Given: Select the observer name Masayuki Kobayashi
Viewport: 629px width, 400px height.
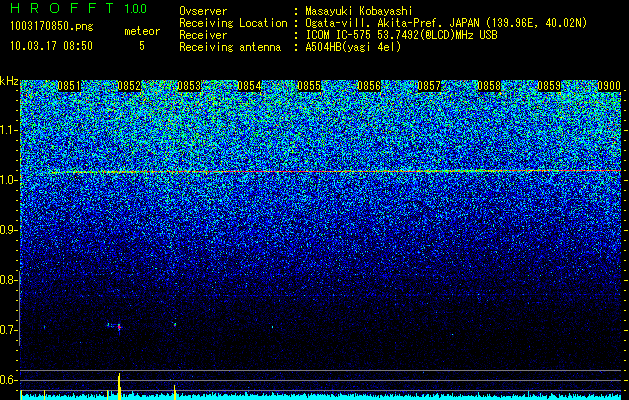Looking at the screenshot, I should point(359,11).
